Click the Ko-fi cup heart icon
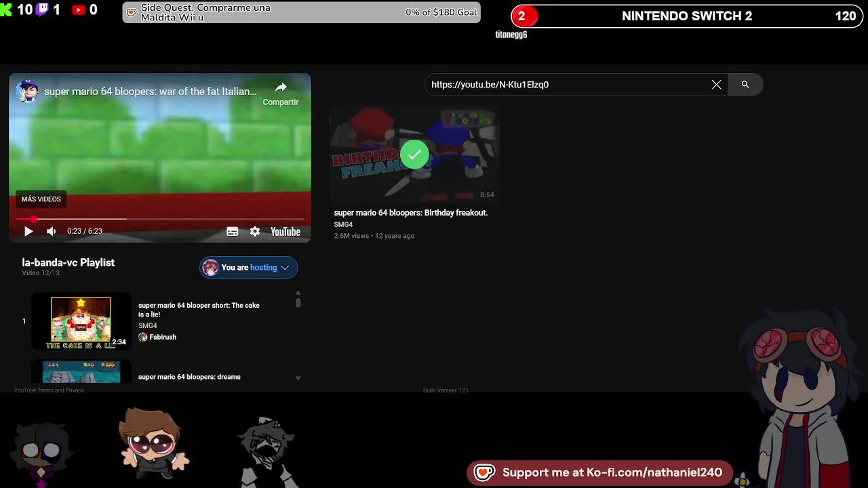This screenshot has width=868, height=488. [484, 472]
